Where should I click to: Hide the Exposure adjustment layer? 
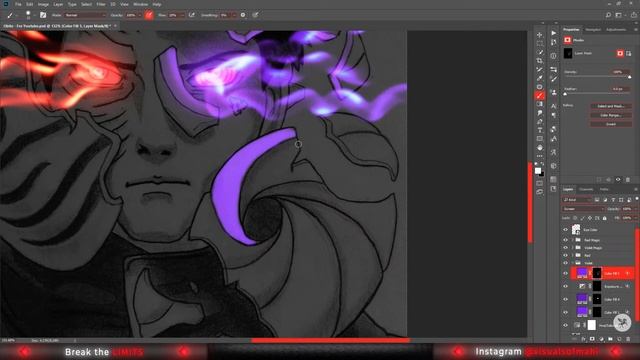[566, 287]
